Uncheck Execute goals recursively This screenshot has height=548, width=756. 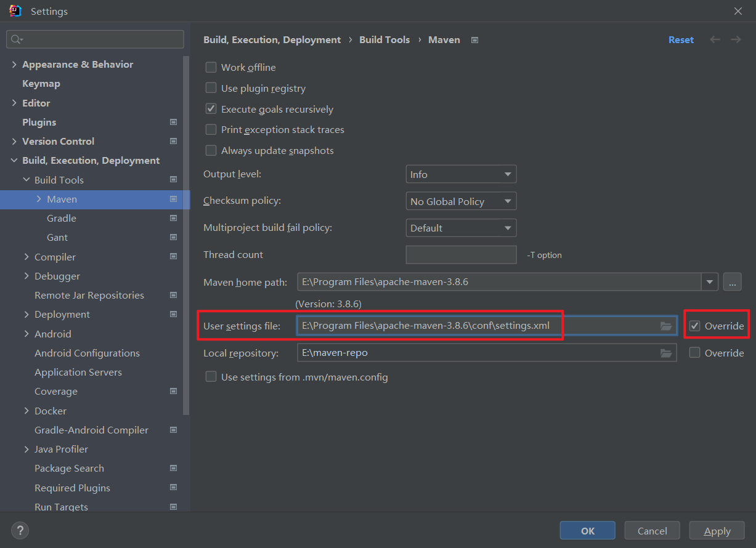211,109
